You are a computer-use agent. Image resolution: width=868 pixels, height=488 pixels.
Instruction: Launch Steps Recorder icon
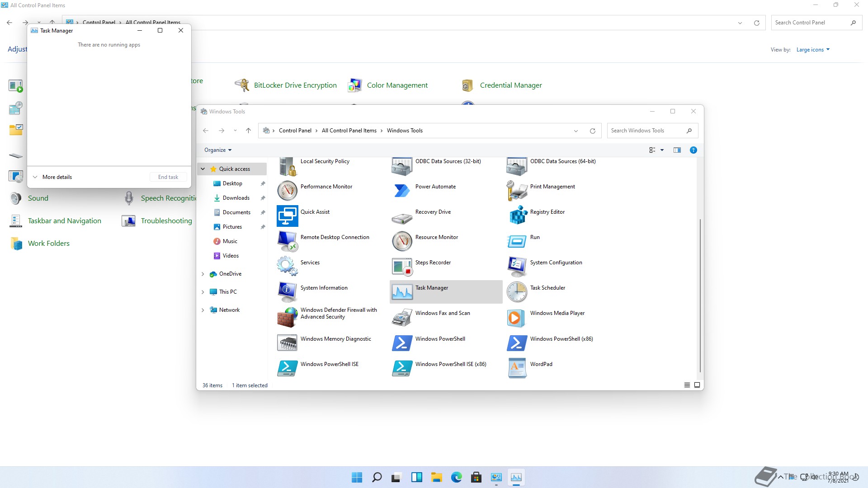(x=402, y=267)
